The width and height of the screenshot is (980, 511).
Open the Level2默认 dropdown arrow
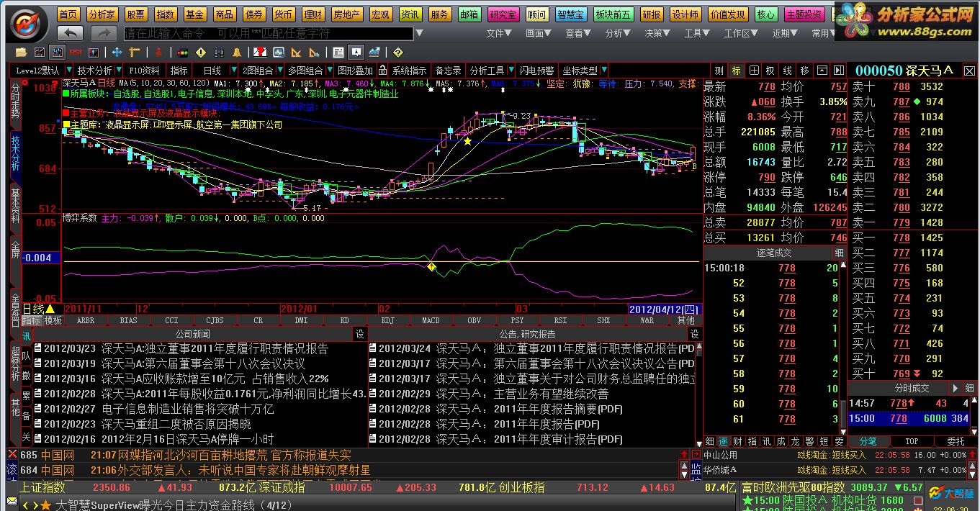tap(69, 70)
